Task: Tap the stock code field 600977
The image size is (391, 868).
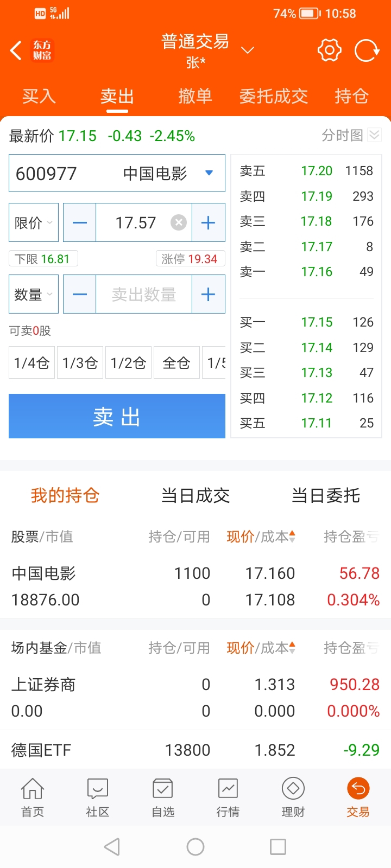Action: [x=117, y=173]
